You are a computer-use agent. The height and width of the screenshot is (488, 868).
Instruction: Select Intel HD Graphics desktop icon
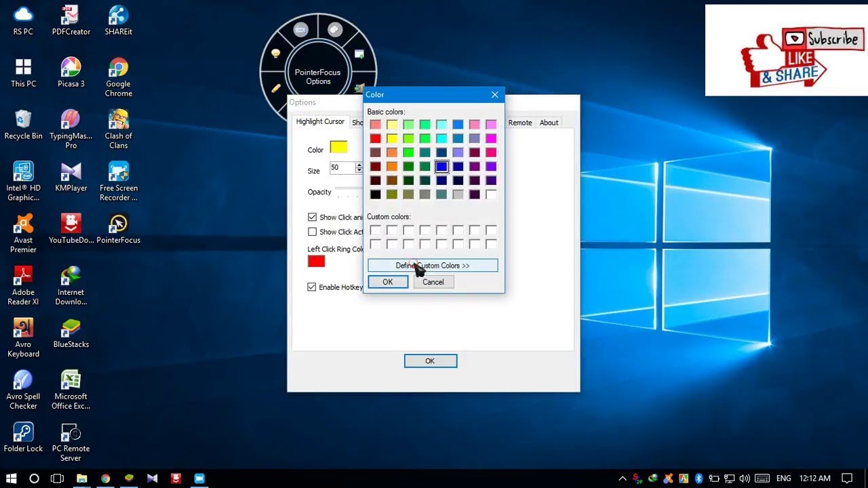[x=23, y=182]
